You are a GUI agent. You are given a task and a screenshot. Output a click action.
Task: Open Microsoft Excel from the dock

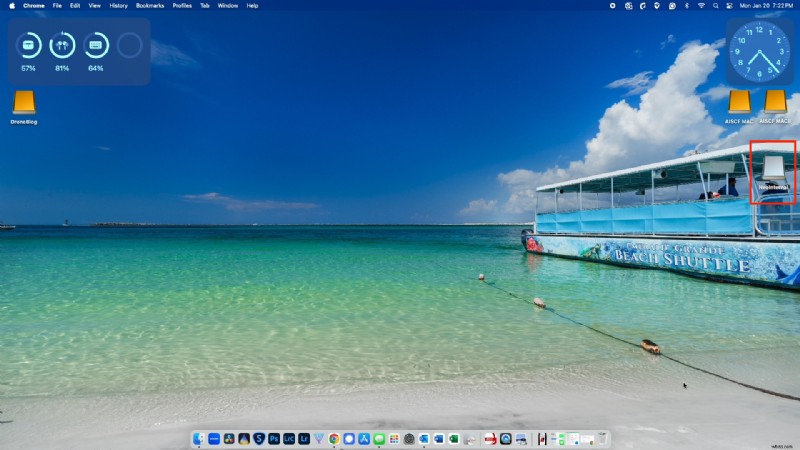453,439
